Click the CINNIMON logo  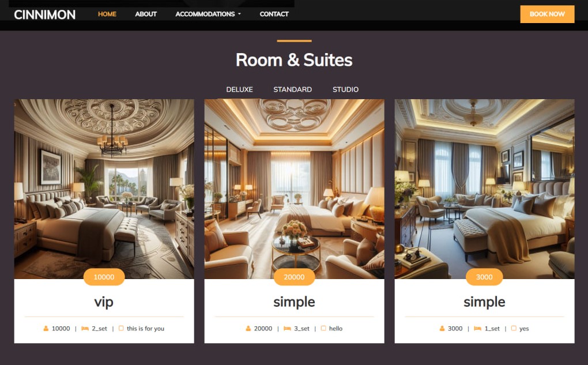(x=44, y=14)
